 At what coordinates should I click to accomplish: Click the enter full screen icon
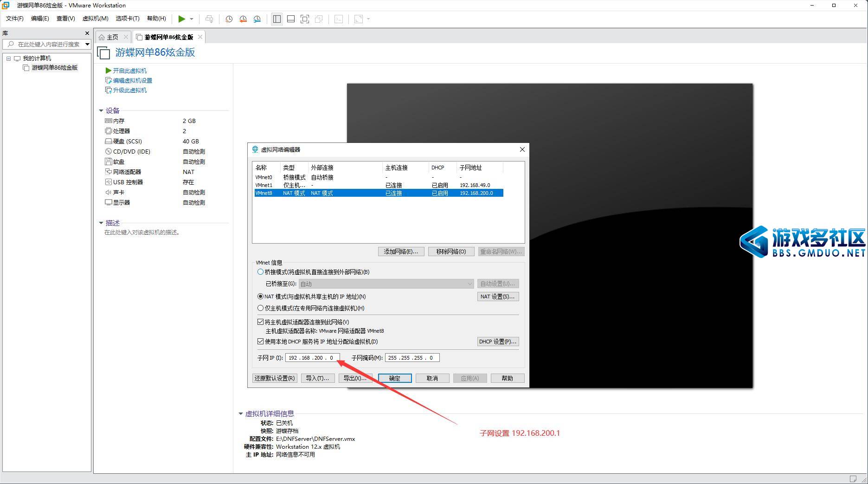pyautogui.click(x=305, y=19)
